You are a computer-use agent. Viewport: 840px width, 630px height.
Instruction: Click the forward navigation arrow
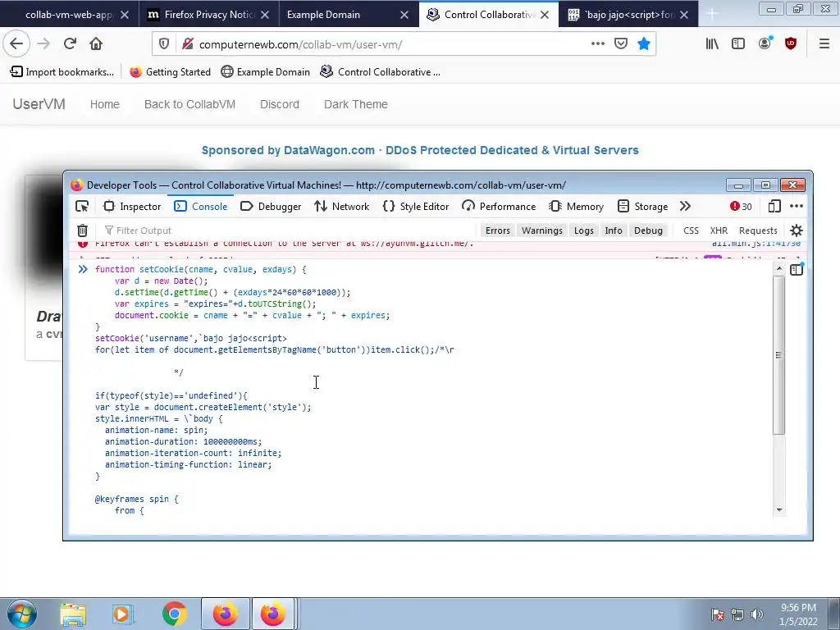coord(43,43)
